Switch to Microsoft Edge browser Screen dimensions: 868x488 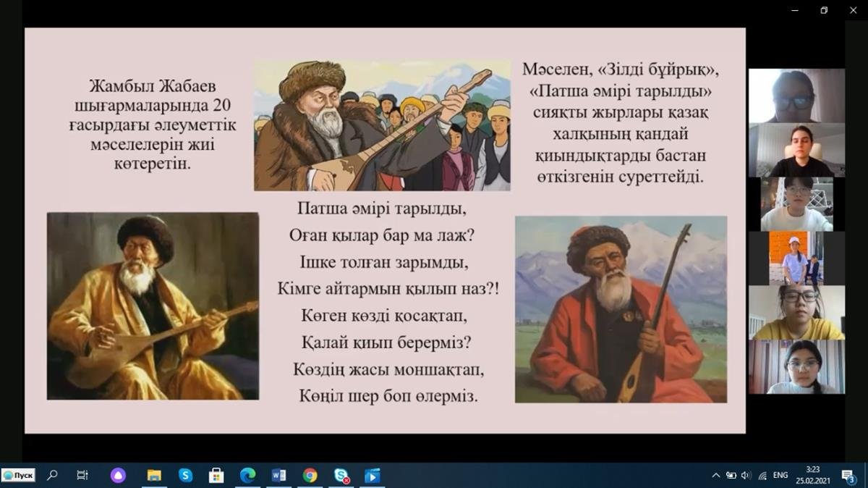247,476
